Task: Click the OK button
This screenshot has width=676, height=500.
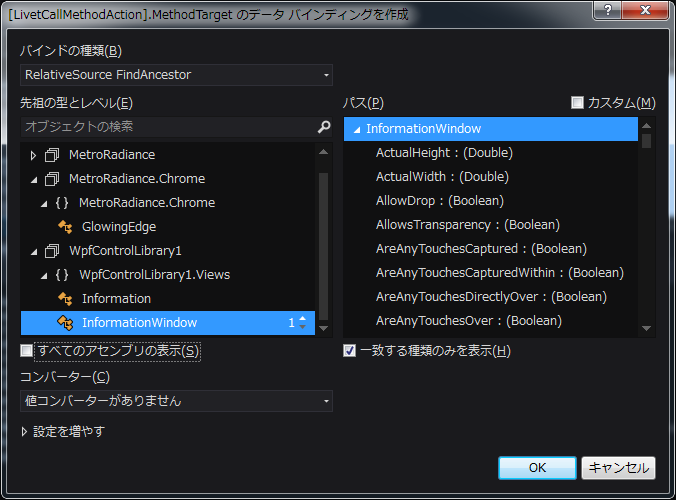Action: (x=537, y=468)
